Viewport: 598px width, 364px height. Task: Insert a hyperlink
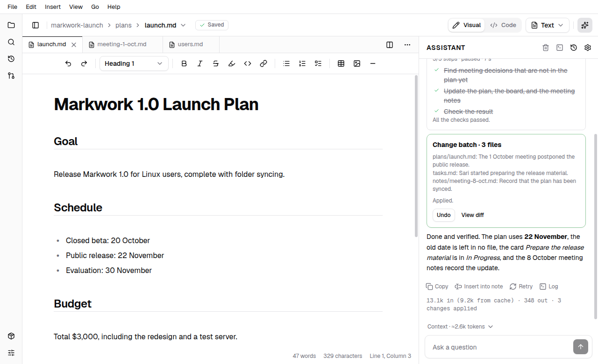pyautogui.click(x=263, y=63)
